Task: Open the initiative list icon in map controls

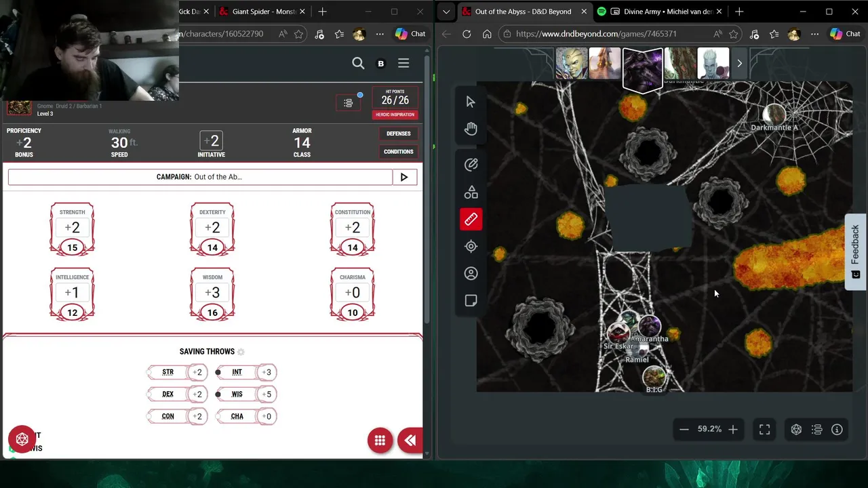Action: [816, 429]
